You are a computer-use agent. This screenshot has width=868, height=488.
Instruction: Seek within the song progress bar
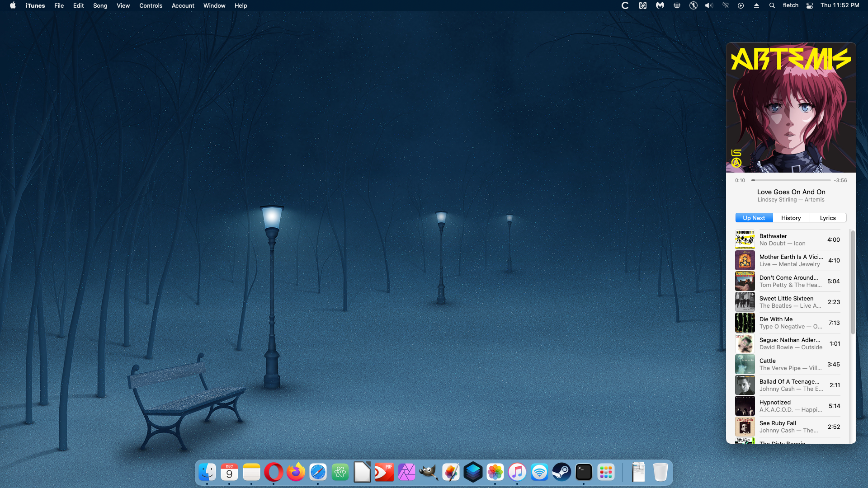(x=791, y=180)
